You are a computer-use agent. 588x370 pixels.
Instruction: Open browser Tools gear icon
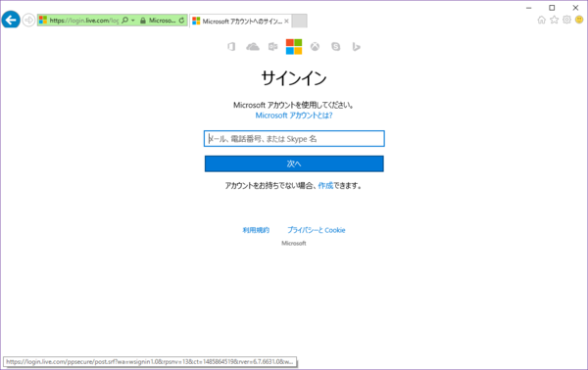click(x=566, y=20)
